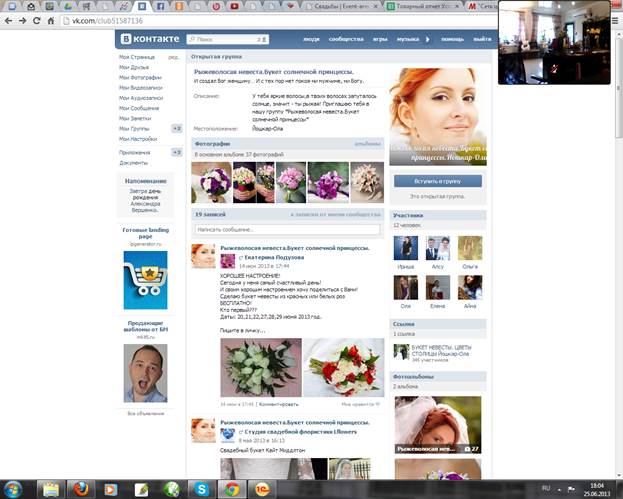This screenshot has width=623, height=499.
Task: Open Windows Explorer from the taskbar
Action: point(50,489)
